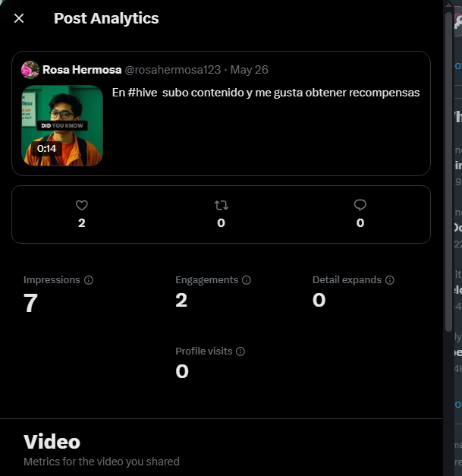Image resolution: width=462 pixels, height=476 pixels.
Task: Click the #hive hashtag in the post
Action: click(143, 93)
